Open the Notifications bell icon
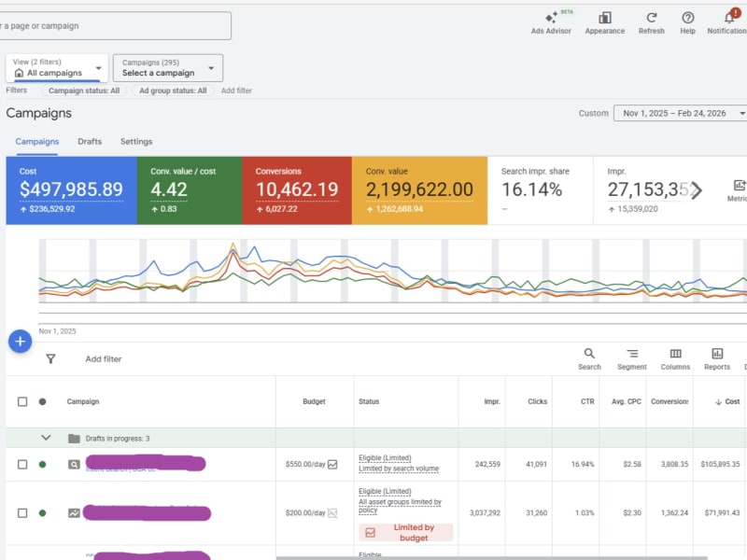747x560 pixels. (x=729, y=18)
